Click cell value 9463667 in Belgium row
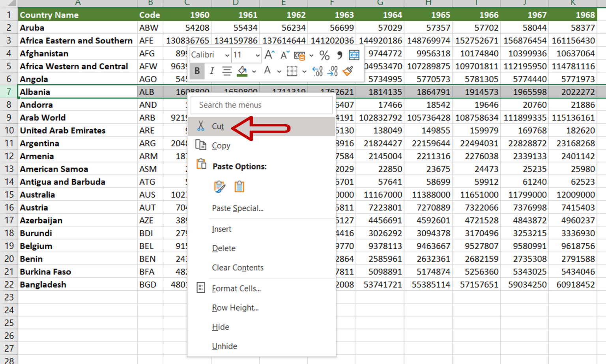 (428, 246)
